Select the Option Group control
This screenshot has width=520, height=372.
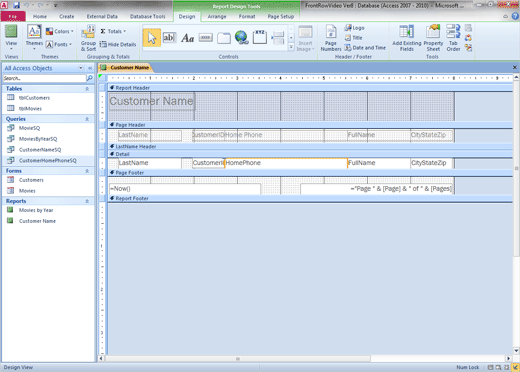(x=260, y=37)
